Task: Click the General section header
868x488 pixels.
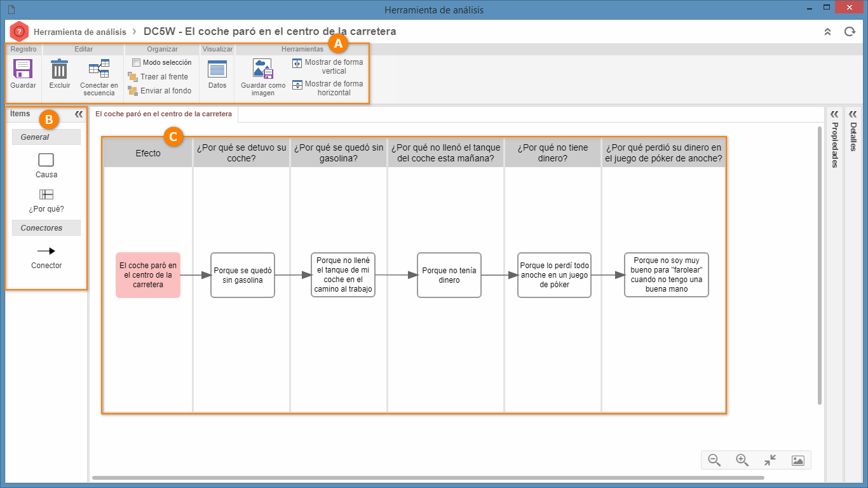Action: pos(46,137)
